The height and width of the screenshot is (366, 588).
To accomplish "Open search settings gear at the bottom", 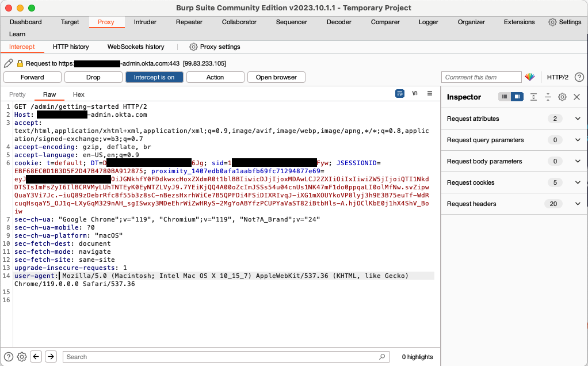I will pos(22,357).
